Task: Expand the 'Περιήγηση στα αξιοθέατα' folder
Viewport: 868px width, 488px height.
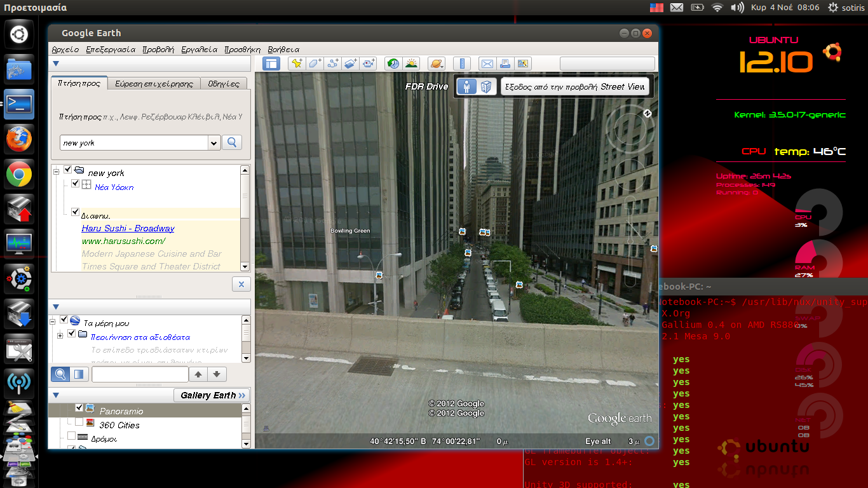Action: tap(60, 334)
